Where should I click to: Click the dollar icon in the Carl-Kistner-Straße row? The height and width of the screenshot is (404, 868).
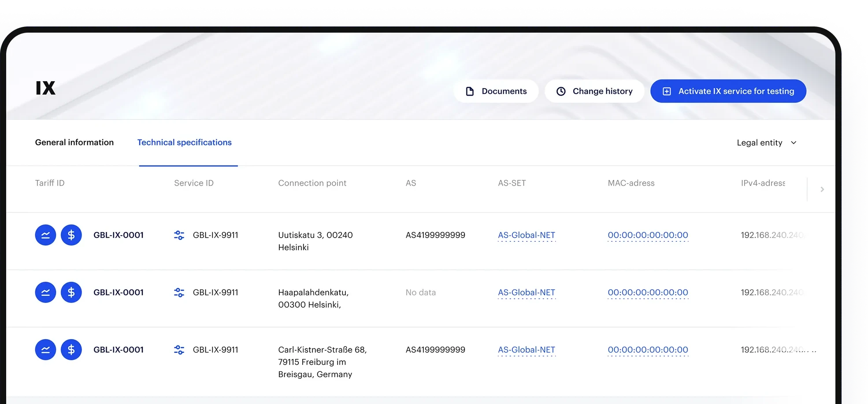(71, 350)
